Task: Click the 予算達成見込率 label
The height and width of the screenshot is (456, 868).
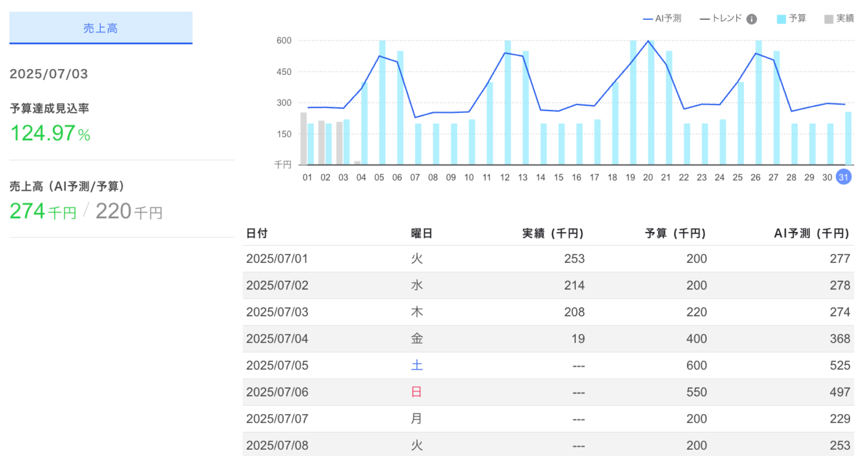Action: pos(49,109)
